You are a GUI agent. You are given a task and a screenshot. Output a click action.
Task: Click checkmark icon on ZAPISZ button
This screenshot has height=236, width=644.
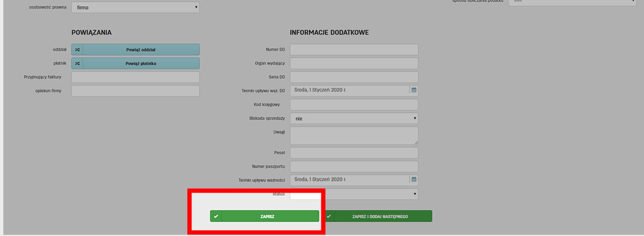click(216, 216)
